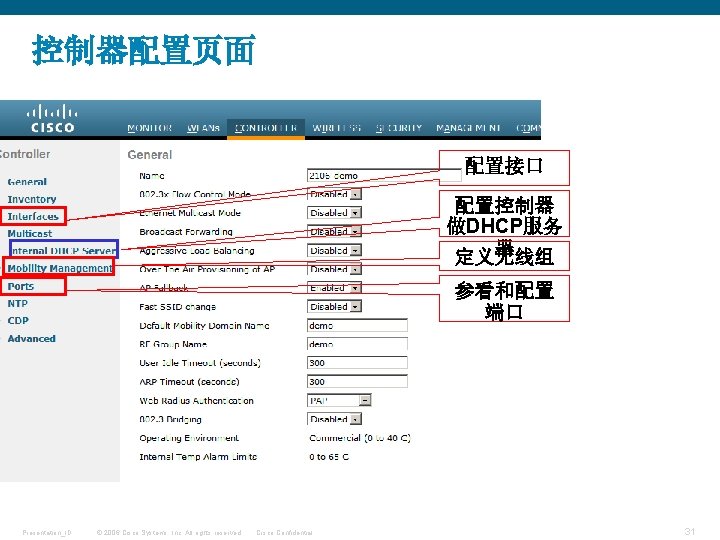Go to the SECURITY tab

coord(399,128)
